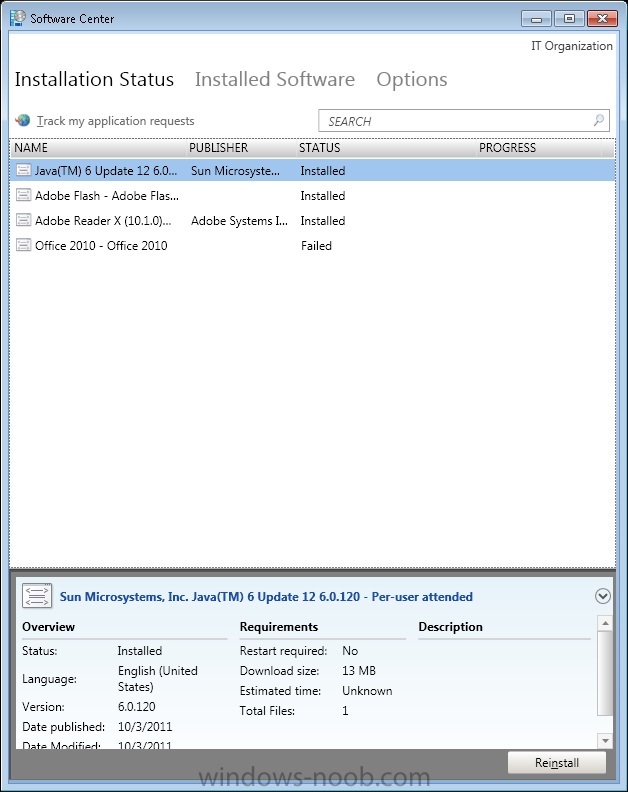Click the Version value 6.0.120
This screenshot has width=628, height=792.
(136, 706)
